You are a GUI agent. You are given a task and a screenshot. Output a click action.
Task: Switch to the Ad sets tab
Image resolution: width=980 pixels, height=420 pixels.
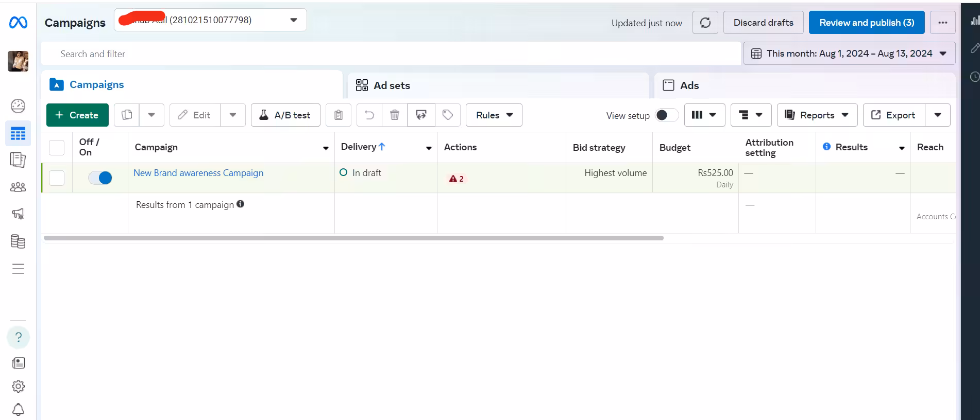coord(498,85)
